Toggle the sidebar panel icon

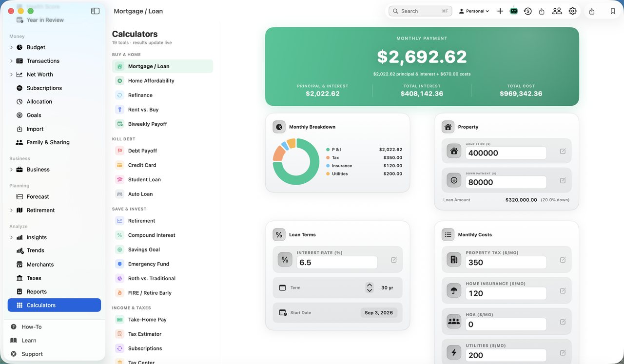[96, 11]
